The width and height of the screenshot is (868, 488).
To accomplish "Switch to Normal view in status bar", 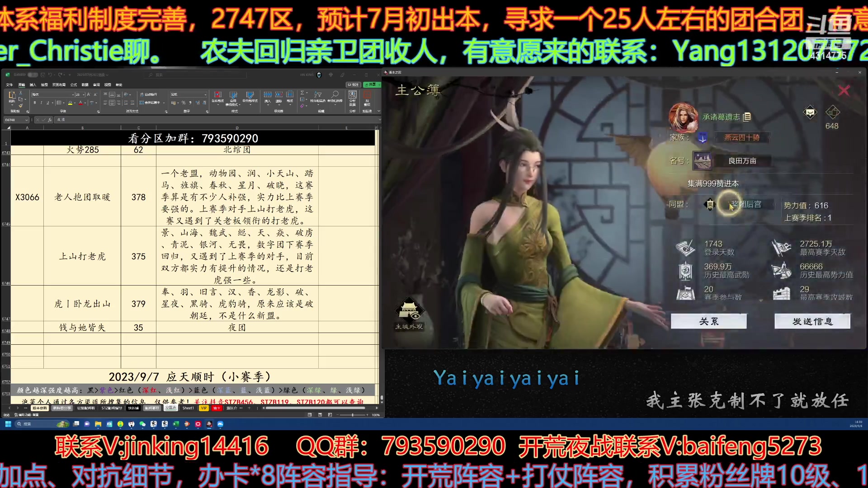I will click(310, 415).
